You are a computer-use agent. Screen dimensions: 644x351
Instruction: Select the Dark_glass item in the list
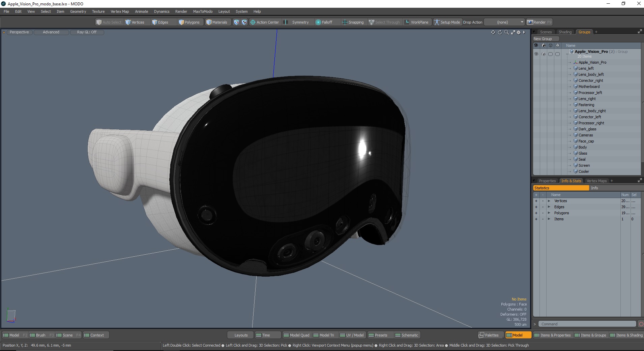coord(587,129)
